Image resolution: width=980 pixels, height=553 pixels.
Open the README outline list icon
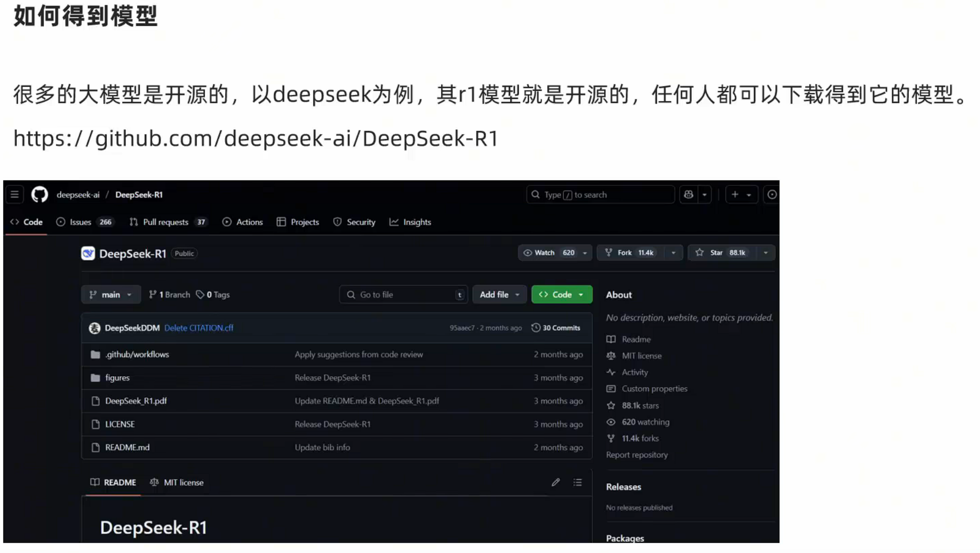(578, 482)
